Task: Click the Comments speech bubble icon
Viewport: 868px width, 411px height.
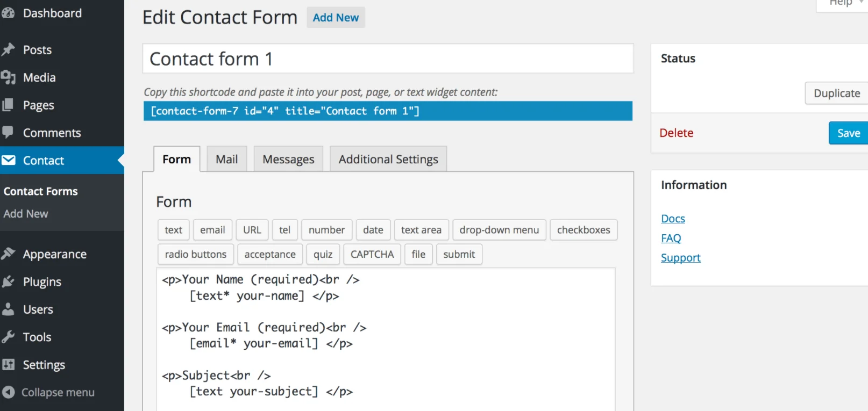Action: (x=8, y=132)
